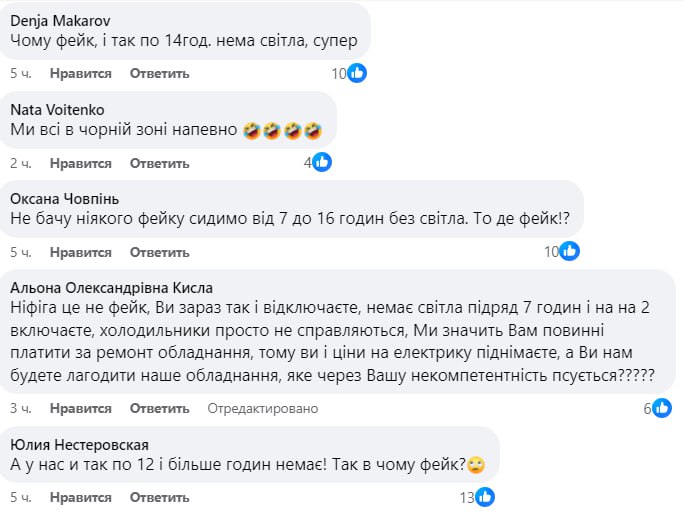Like Nata Voitenko's comment via Нравится
This screenshot has width=683, height=511.
[x=81, y=163]
